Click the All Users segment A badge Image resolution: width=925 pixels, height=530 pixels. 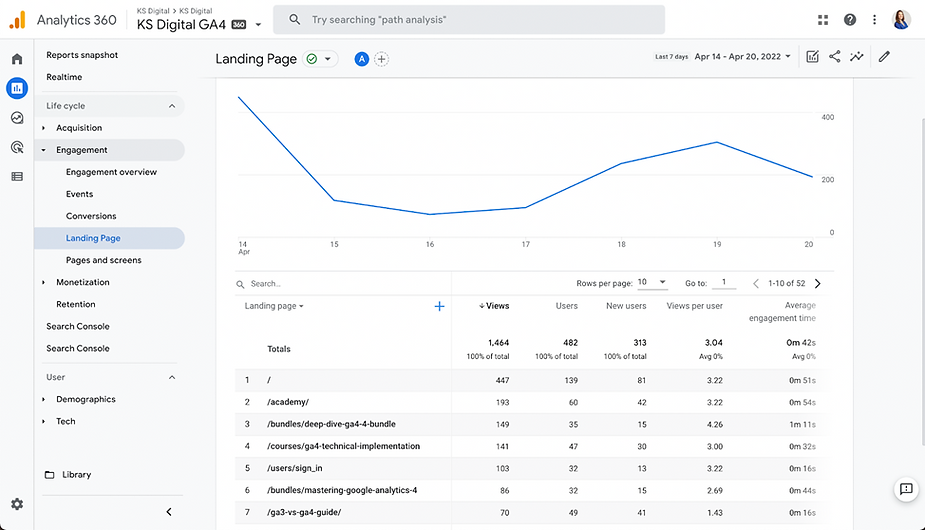click(x=362, y=59)
